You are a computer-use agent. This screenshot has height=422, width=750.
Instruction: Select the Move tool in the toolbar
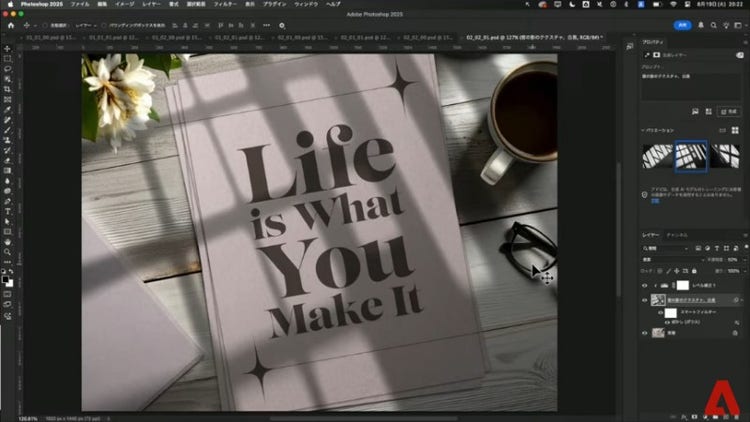pyautogui.click(x=7, y=48)
